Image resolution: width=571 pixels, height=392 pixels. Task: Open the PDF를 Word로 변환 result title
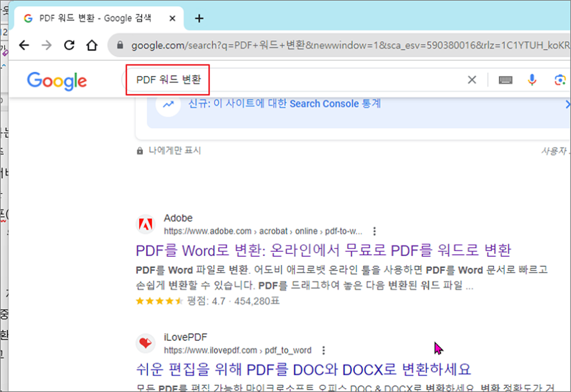pyautogui.click(x=323, y=250)
